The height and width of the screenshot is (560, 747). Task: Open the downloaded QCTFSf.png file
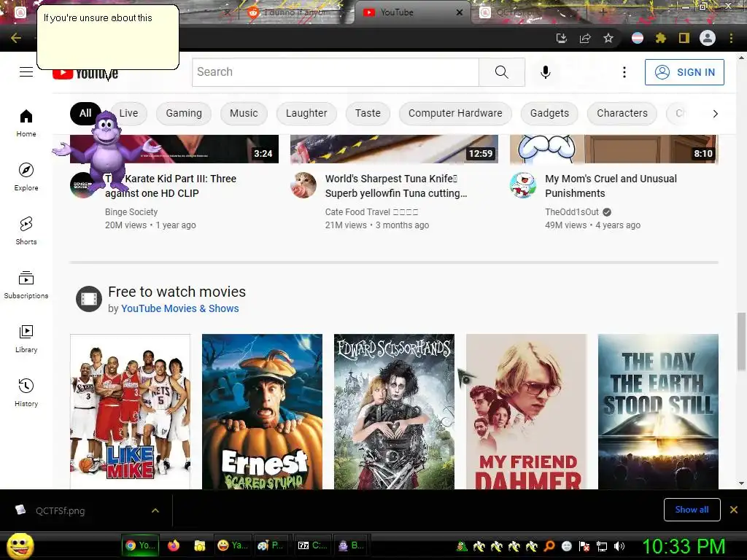pos(60,510)
